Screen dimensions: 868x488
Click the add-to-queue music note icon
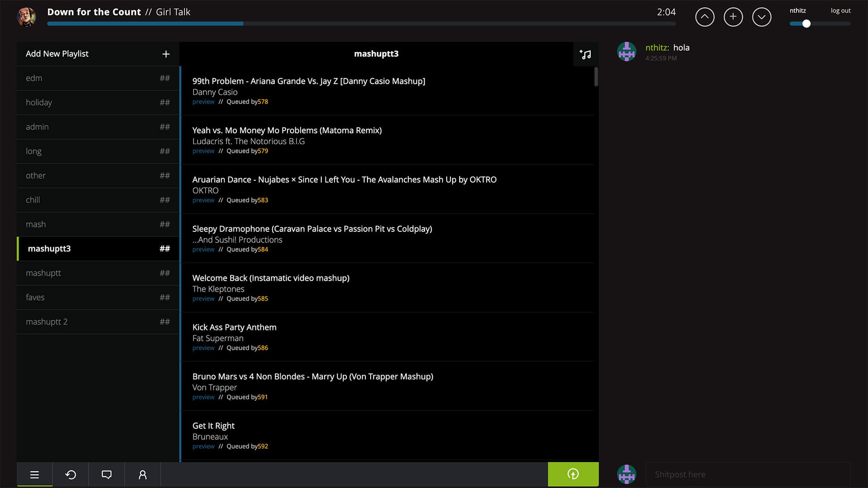[585, 54]
